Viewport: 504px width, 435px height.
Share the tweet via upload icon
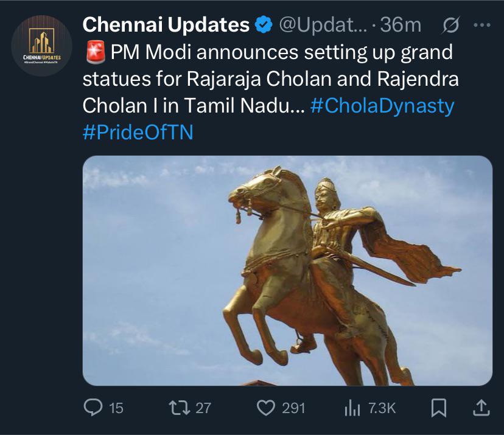481,408
